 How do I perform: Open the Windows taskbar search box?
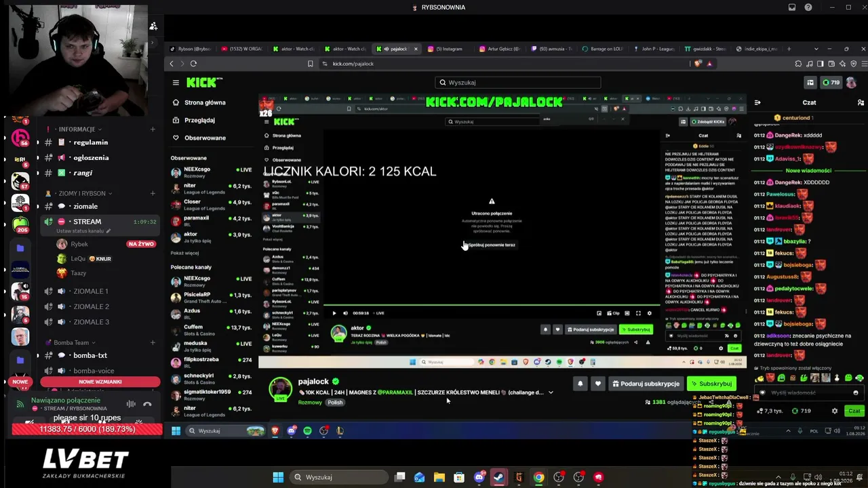(x=340, y=477)
